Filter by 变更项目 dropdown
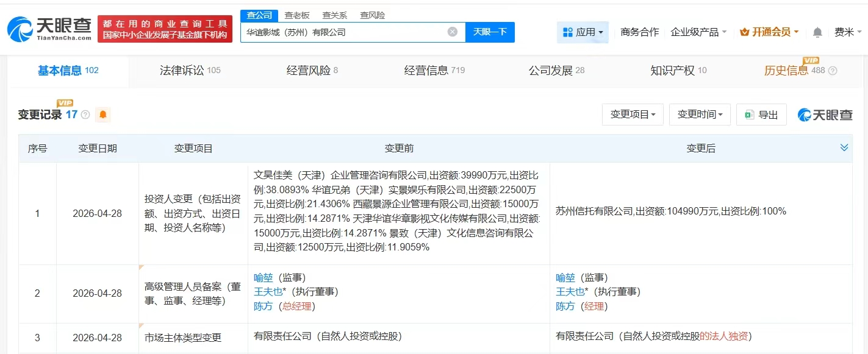Screen dimensions: 868x354 pos(633,115)
